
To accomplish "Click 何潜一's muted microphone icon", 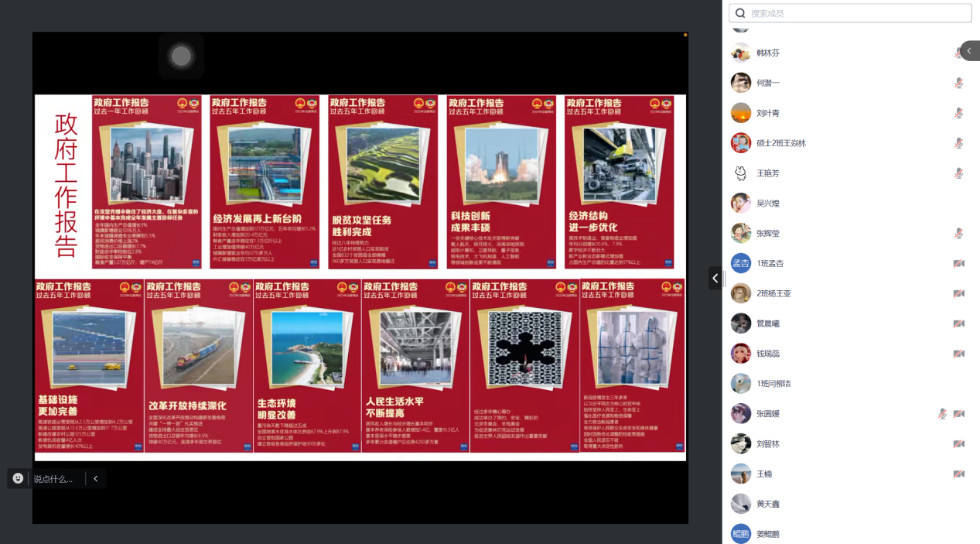I will (958, 83).
